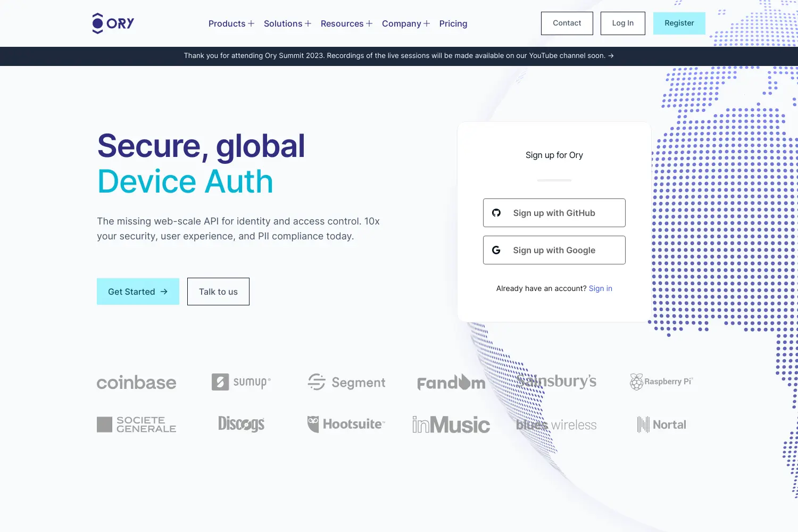Click the 'Already have an account?' text
The width and height of the screenshot is (798, 532).
pos(542,288)
